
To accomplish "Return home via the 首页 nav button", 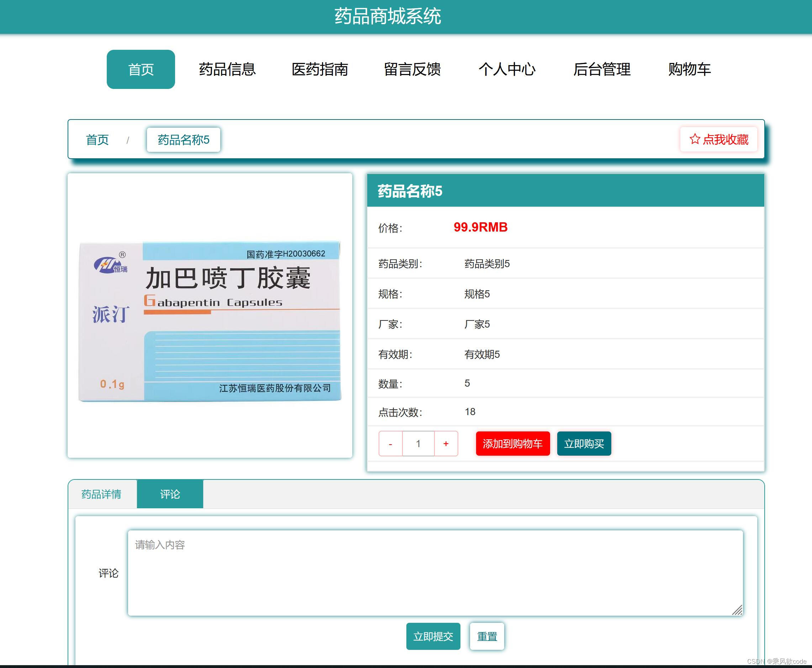I will tap(141, 69).
